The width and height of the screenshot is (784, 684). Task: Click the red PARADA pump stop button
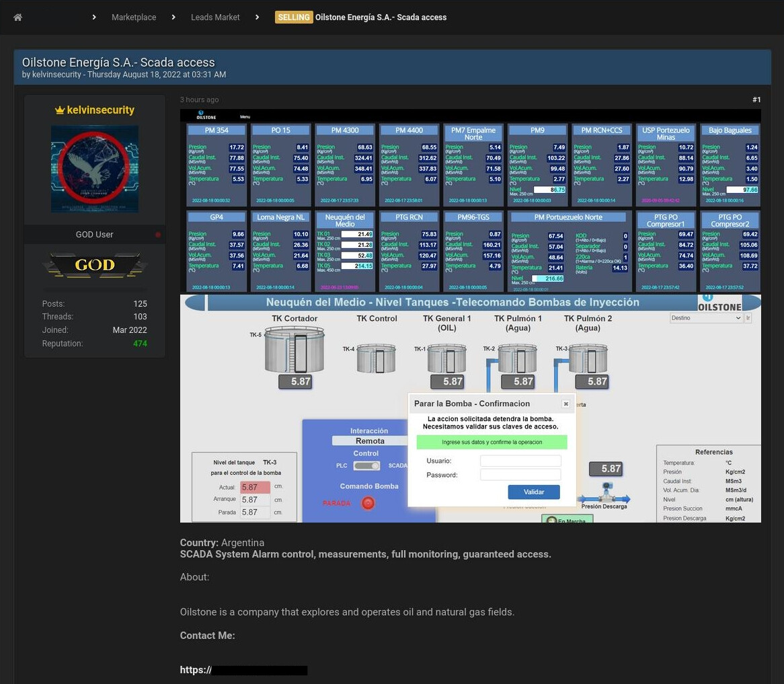point(368,503)
